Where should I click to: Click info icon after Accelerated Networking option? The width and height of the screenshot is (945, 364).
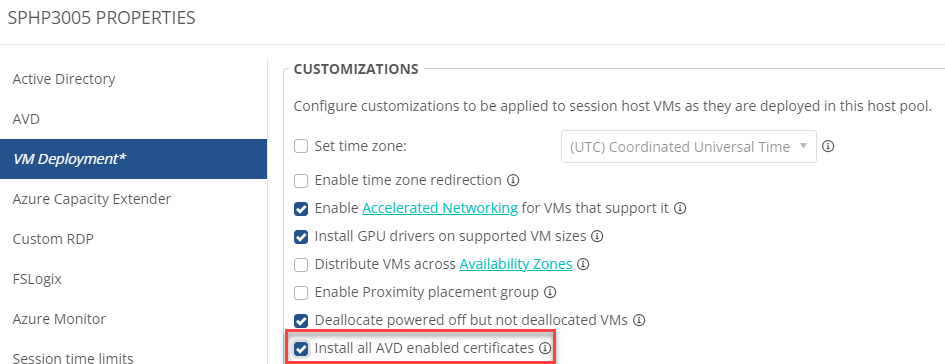click(x=680, y=209)
